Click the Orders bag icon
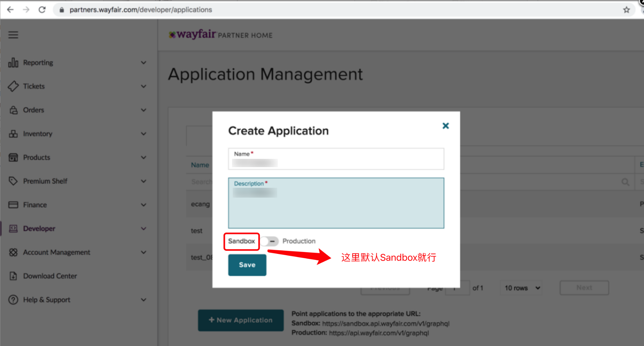This screenshot has height=346, width=644. (x=13, y=110)
